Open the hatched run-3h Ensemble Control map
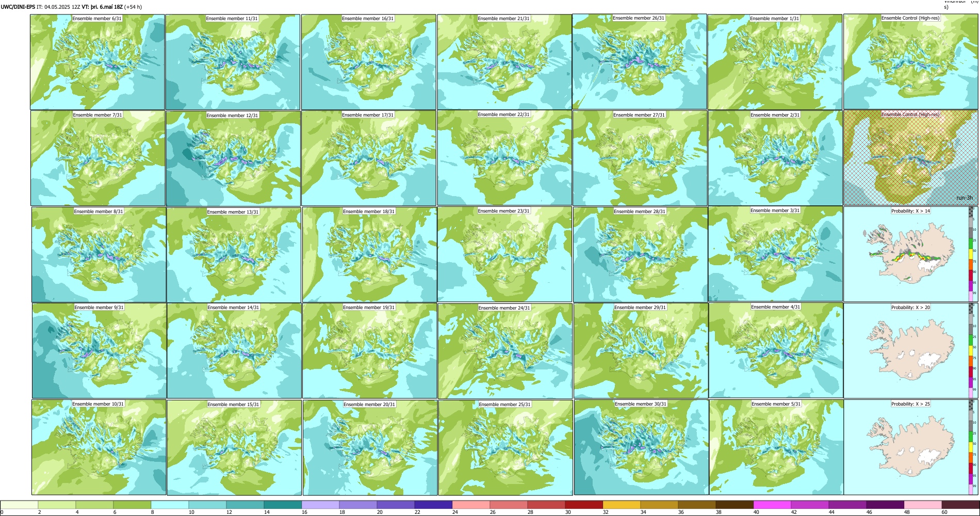 pos(911,158)
